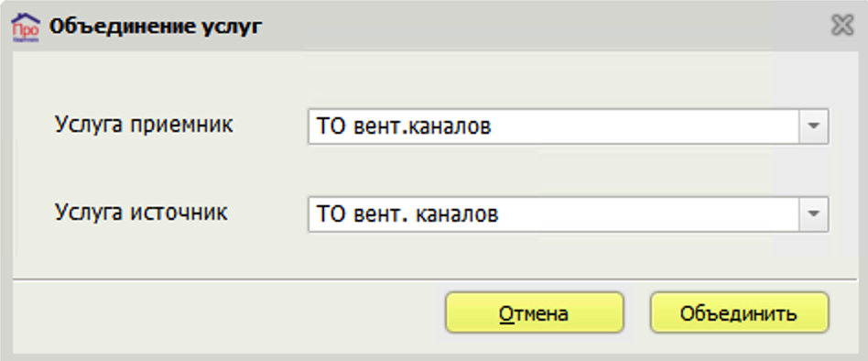Click empty space between the two combo boxes

568,170
